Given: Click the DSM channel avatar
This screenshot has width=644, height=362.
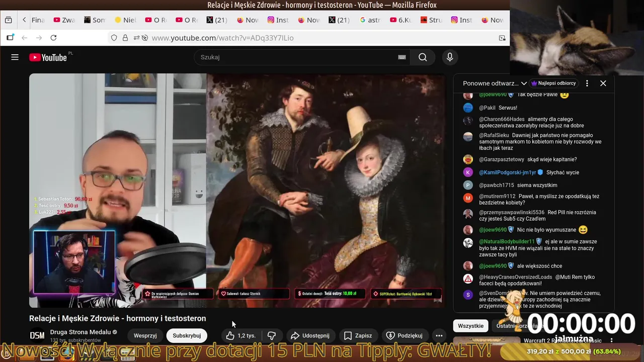Looking at the screenshot, I should click(x=37, y=335).
